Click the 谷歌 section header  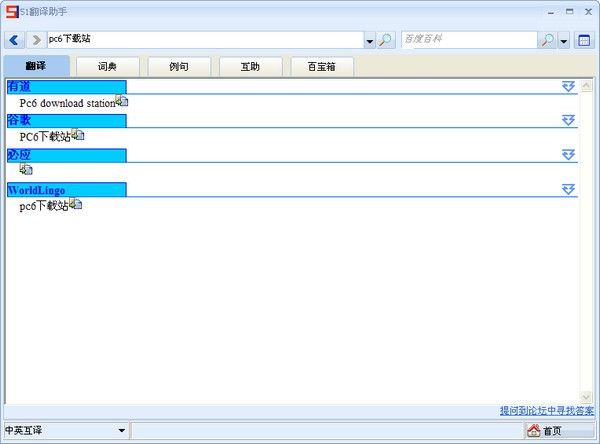[67, 121]
